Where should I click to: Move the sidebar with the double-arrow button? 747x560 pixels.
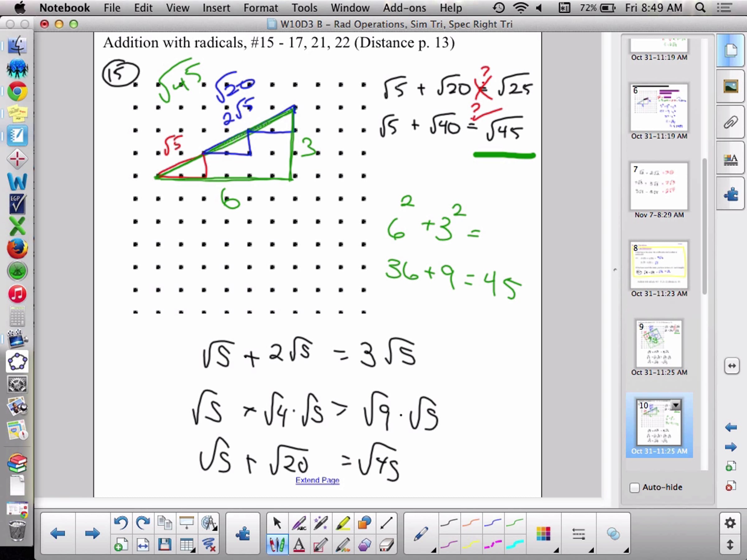coord(731,366)
